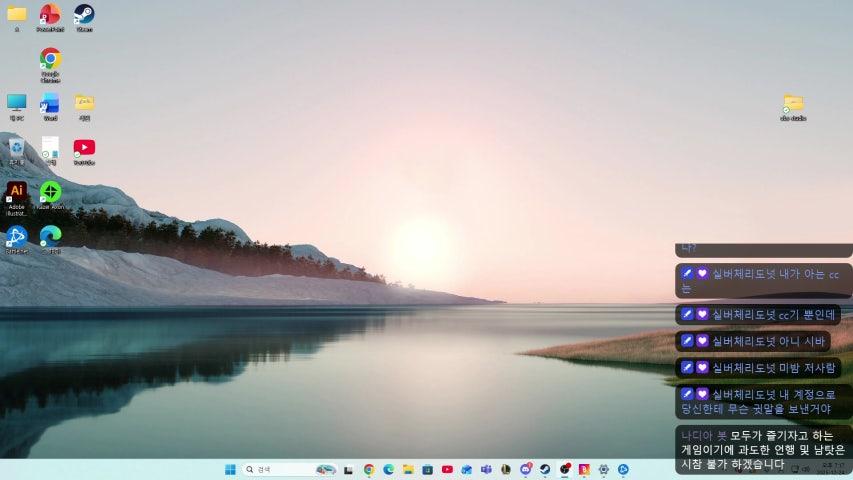Open the Google Chrome desktop icon

pyautogui.click(x=50, y=60)
